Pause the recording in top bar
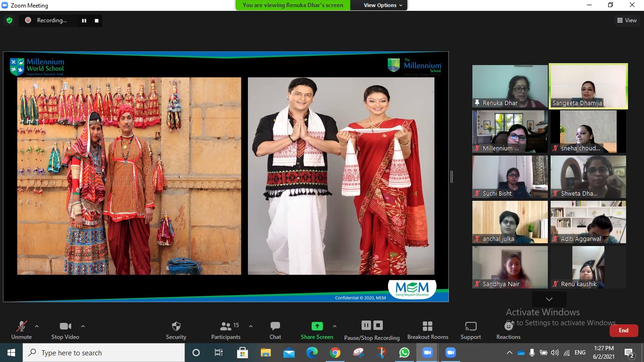644x362 pixels. tap(84, 21)
